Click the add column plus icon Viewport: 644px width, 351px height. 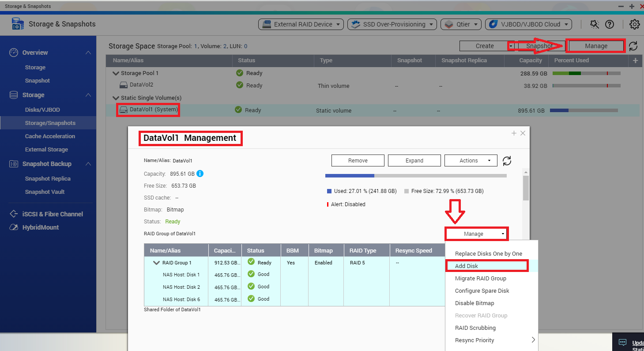pyautogui.click(x=635, y=60)
